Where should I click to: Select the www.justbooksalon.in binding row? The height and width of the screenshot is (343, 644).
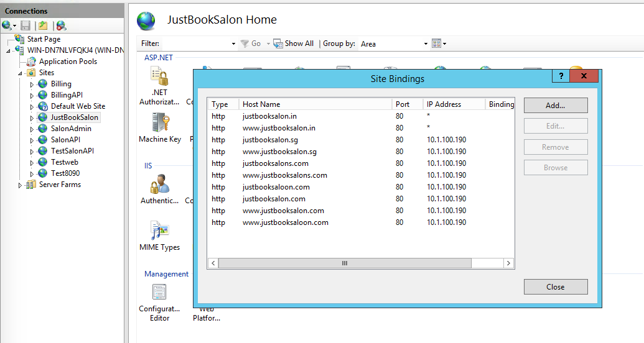tap(361, 128)
